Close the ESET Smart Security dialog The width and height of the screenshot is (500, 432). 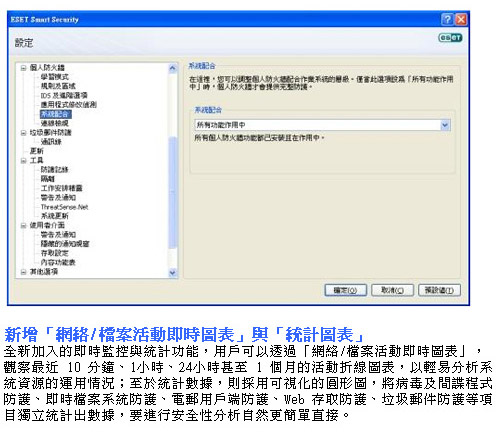point(461,19)
